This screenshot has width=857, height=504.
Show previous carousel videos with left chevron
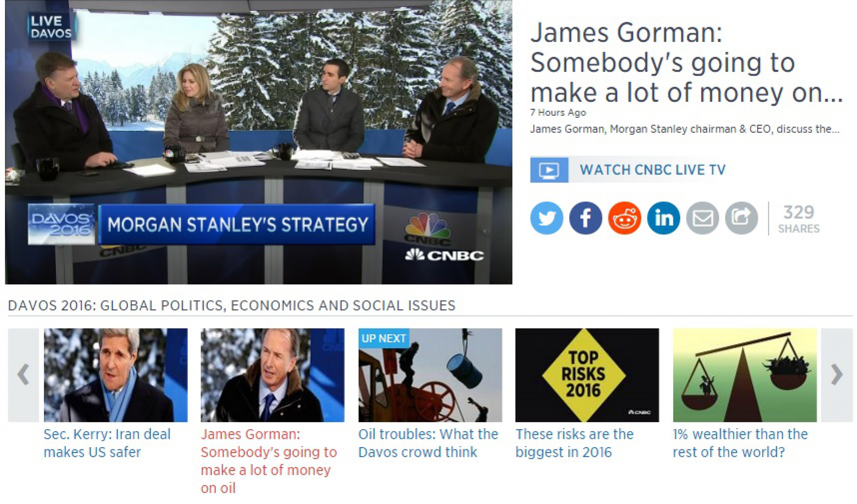coord(23,375)
